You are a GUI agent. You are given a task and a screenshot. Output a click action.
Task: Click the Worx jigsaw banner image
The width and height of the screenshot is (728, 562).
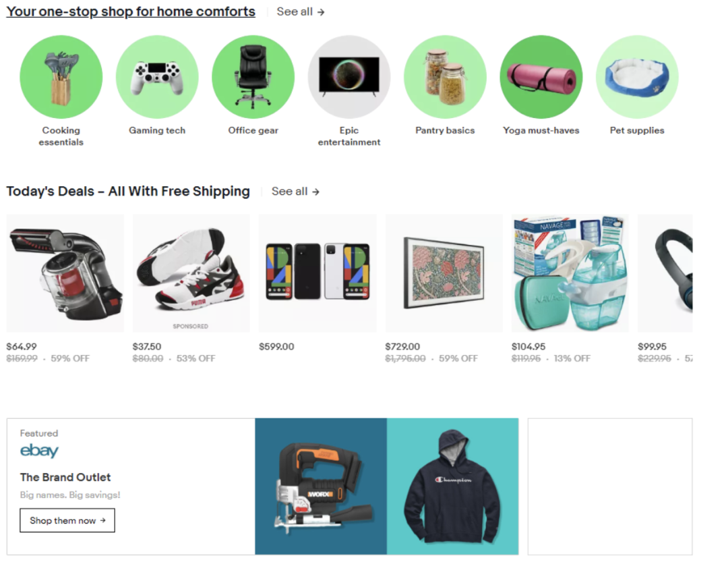pyautogui.click(x=321, y=486)
